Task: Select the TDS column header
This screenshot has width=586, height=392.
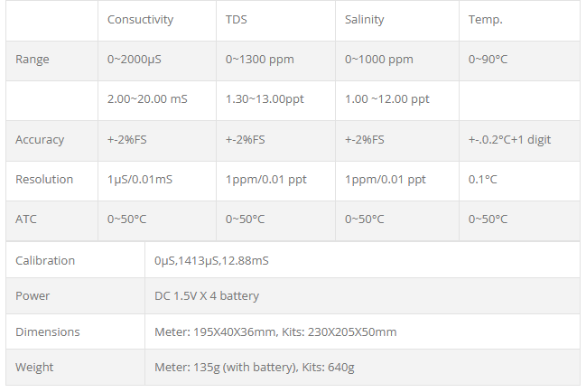Action: tap(237, 19)
